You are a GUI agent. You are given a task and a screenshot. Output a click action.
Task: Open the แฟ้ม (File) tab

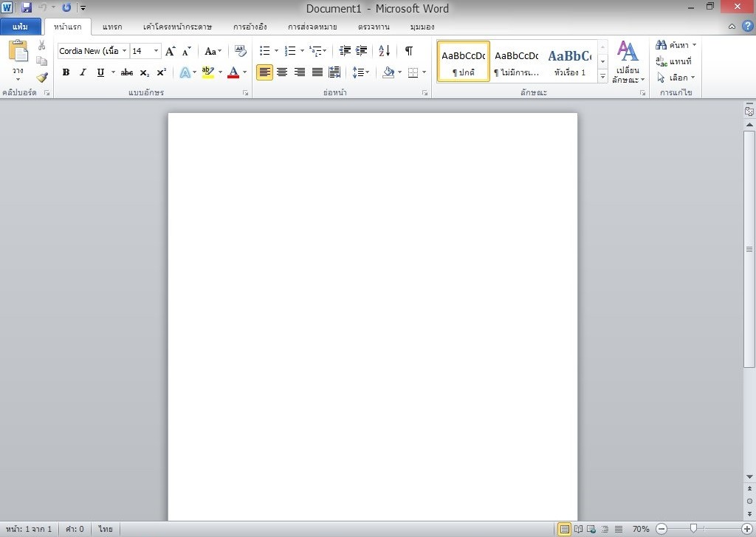pyautogui.click(x=20, y=27)
